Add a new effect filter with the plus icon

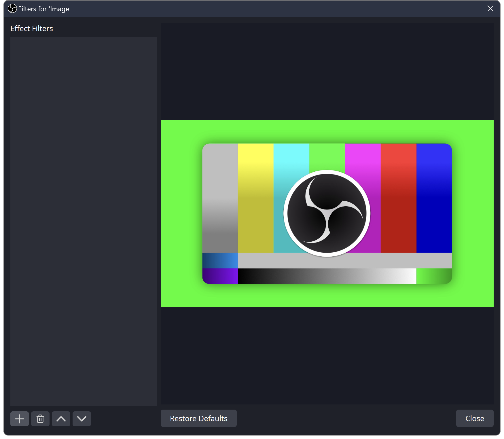tap(19, 419)
